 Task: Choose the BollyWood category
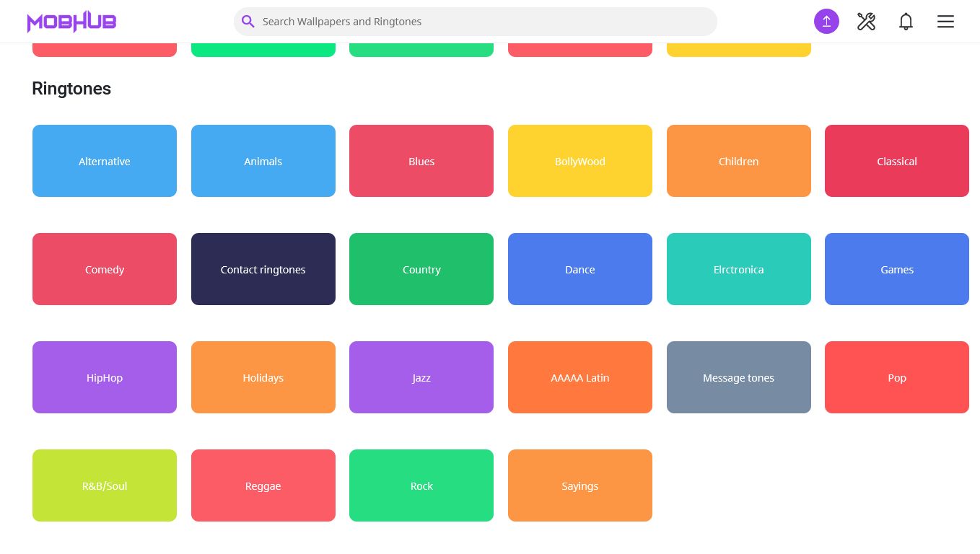pos(580,161)
